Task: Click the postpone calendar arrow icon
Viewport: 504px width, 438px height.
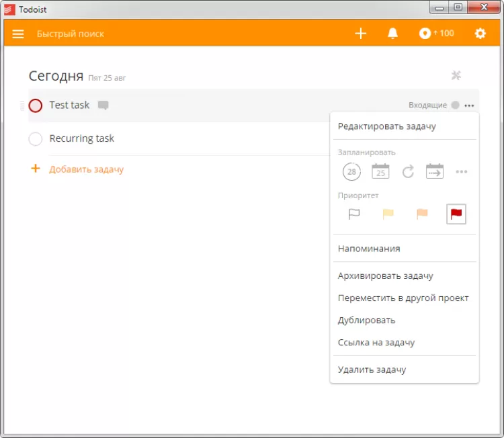Action: [435, 171]
